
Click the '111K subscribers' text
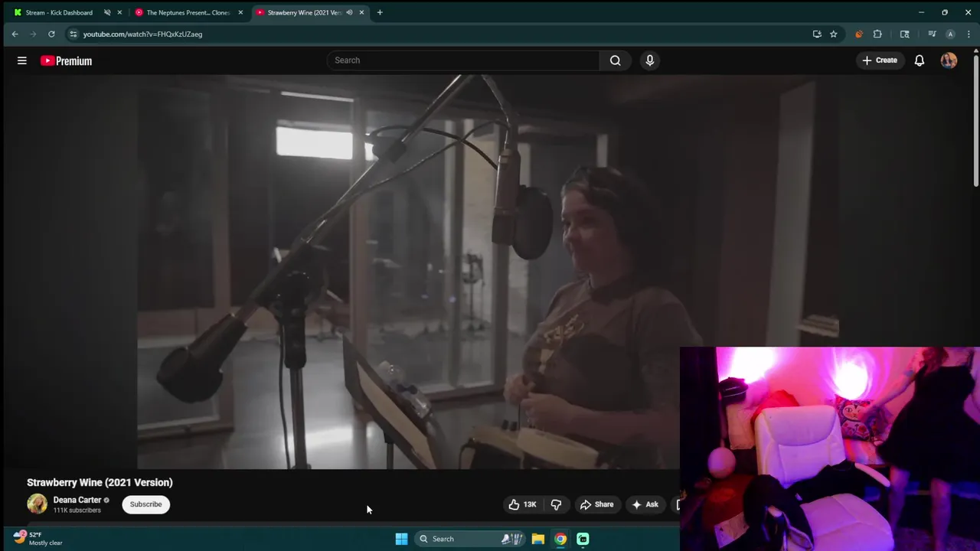pyautogui.click(x=77, y=510)
